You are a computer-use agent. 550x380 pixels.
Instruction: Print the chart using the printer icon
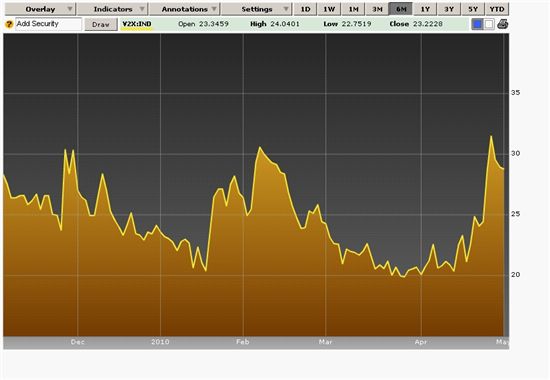[502, 24]
